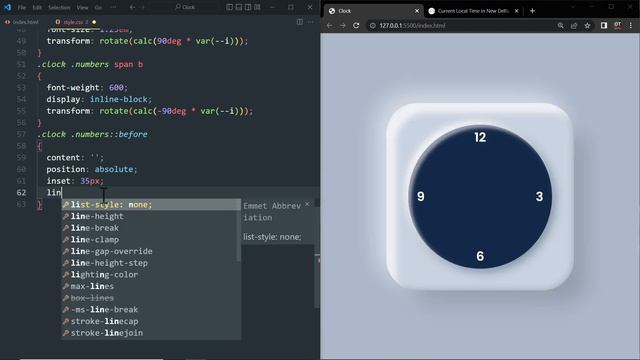This screenshot has height=360, width=640.
Task: Open the Go menu in VS Code
Action: pyautogui.click(x=98, y=7)
